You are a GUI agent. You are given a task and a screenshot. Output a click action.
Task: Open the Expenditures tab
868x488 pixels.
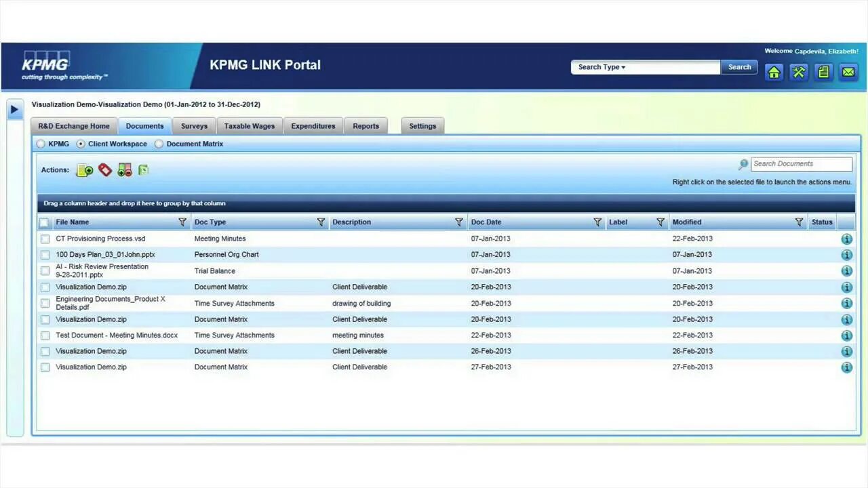pos(313,126)
